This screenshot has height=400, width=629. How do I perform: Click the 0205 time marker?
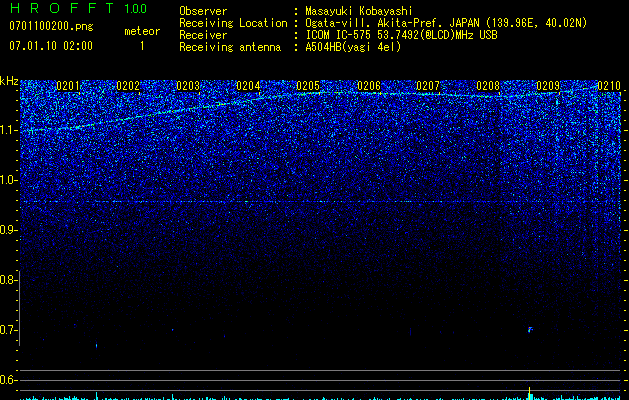[x=308, y=86]
